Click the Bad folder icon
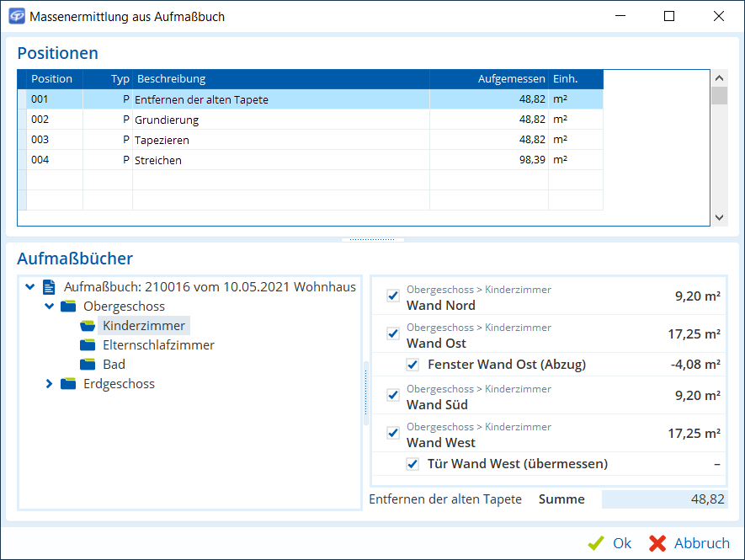745x560 pixels. tap(88, 365)
